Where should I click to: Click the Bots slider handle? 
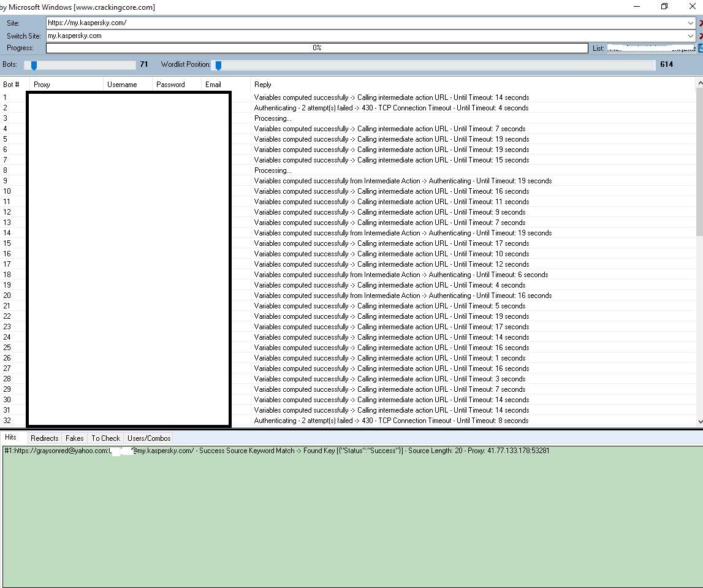tap(34, 65)
